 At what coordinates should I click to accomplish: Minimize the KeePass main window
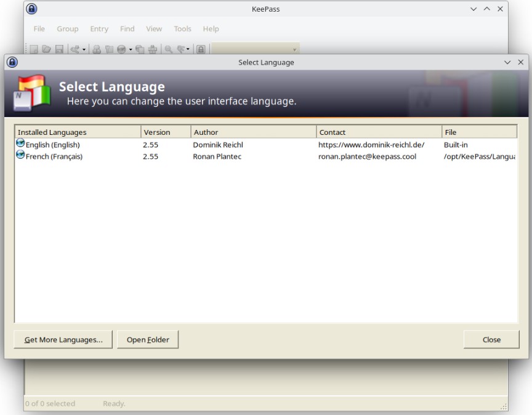(x=474, y=9)
